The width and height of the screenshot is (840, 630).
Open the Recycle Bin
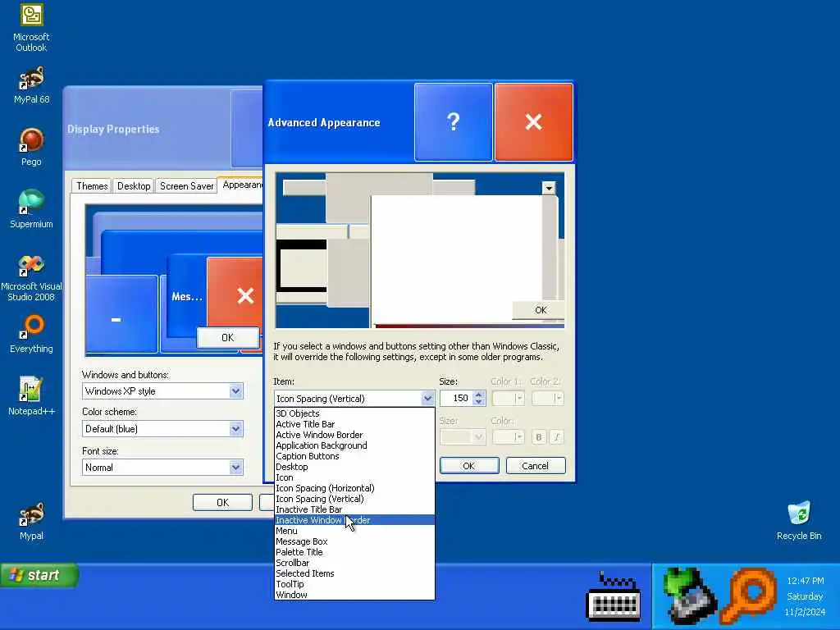click(x=799, y=521)
